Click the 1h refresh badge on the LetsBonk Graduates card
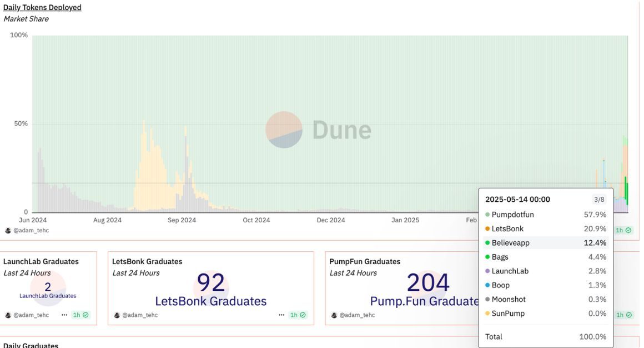644x348 pixels. (298, 315)
